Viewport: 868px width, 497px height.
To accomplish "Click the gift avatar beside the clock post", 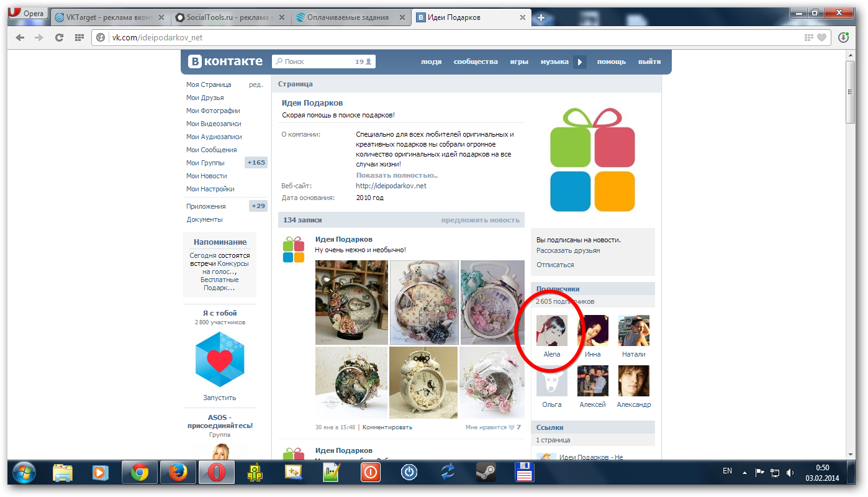I will pos(294,248).
